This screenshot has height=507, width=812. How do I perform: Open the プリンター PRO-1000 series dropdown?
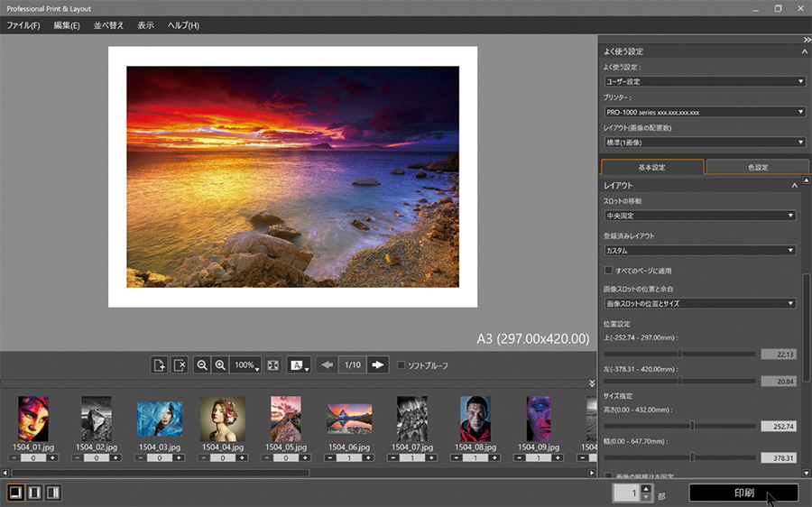[x=704, y=112]
